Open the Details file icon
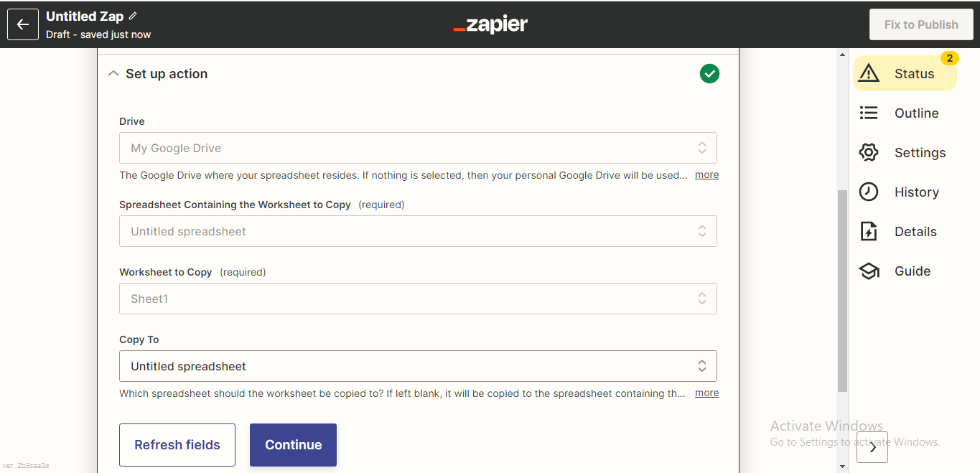The image size is (980, 473). tap(869, 231)
